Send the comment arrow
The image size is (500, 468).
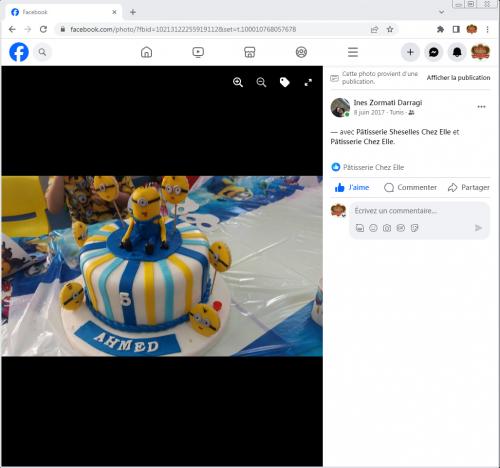click(x=478, y=228)
